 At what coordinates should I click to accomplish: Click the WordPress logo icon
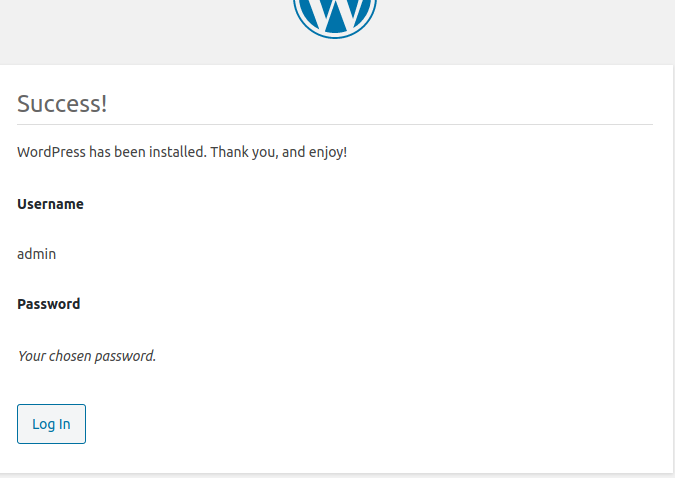[x=335, y=17]
